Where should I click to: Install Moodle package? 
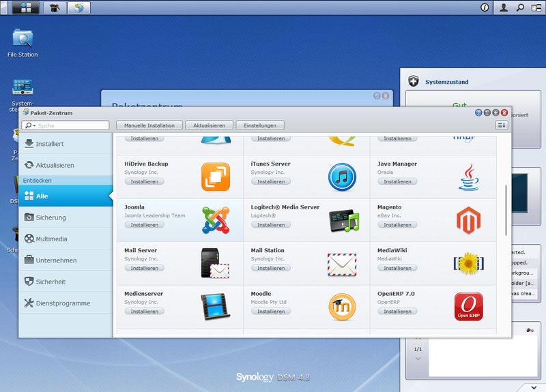click(271, 312)
